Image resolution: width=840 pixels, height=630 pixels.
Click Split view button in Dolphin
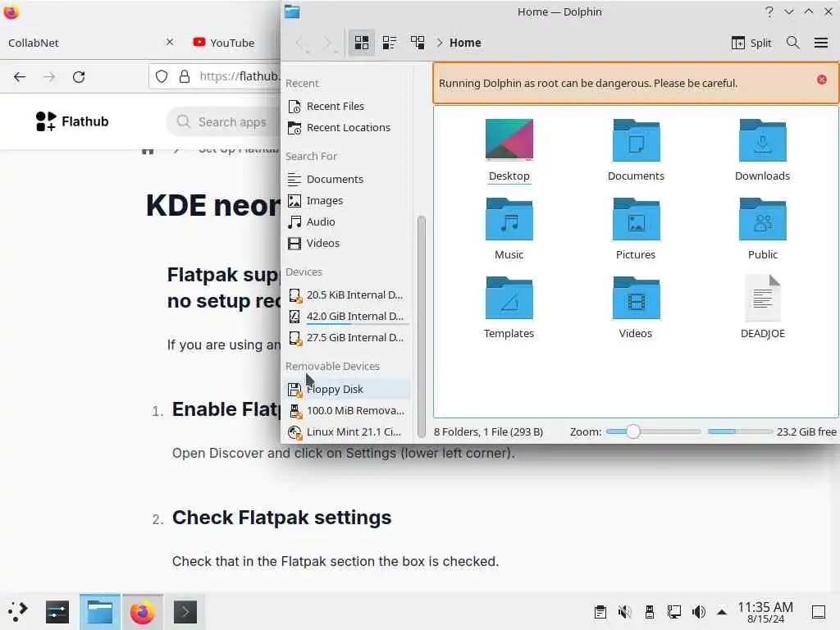(751, 43)
